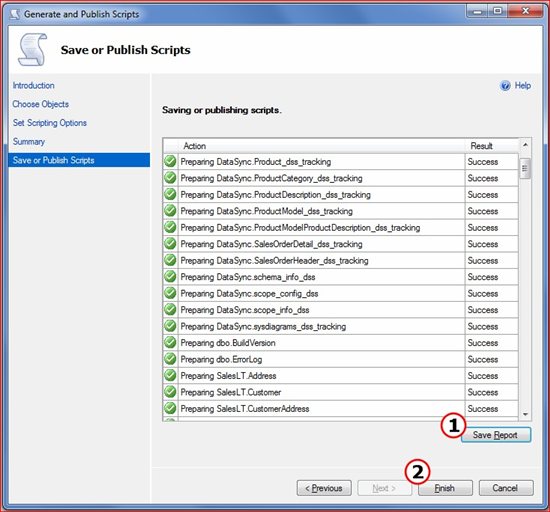Select 'Preparing SalesLT.Customer' row text
The width and height of the screenshot is (550, 512).
click(x=231, y=392)
